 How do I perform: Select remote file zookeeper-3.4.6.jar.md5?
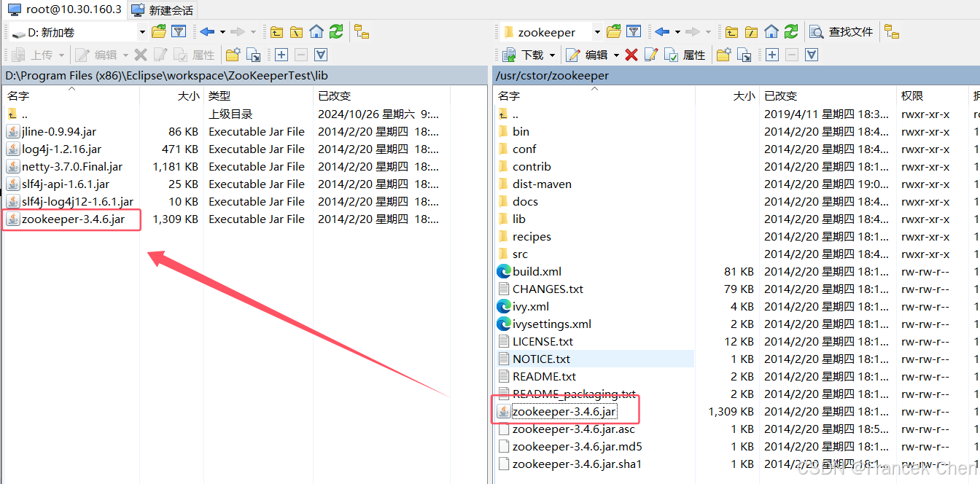[577, 447]
